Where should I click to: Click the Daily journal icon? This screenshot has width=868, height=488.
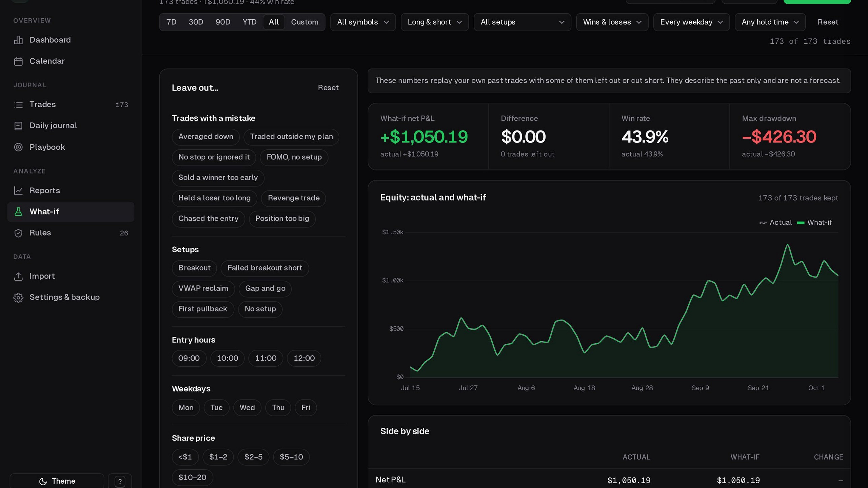18,126
